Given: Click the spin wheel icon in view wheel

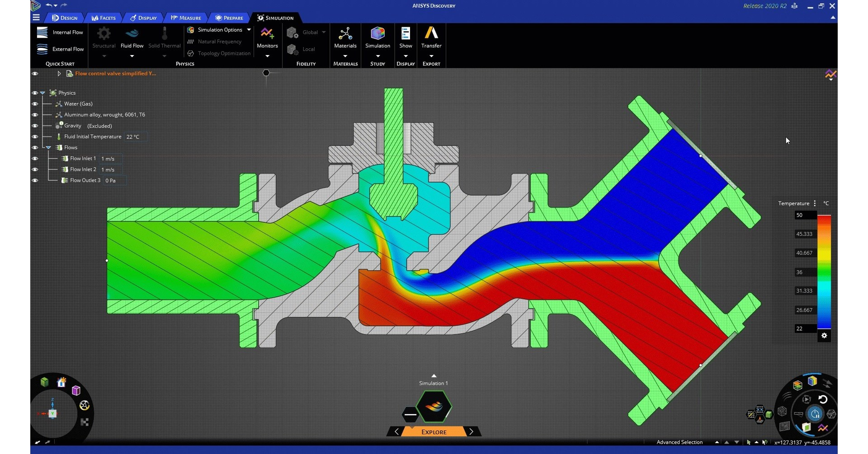Looking at the screenshot, I should point(84,405).
